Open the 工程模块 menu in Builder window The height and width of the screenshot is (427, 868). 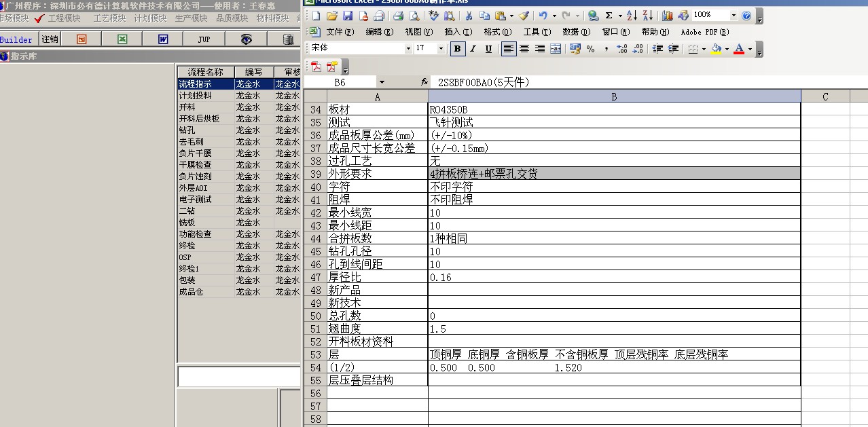pyautogui.click(x=64, y=18)
